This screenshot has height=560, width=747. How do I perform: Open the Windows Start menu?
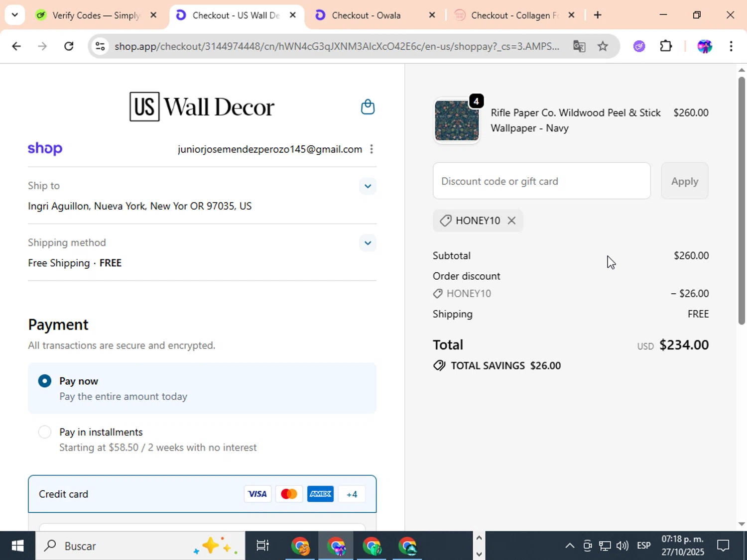point(17,546)
